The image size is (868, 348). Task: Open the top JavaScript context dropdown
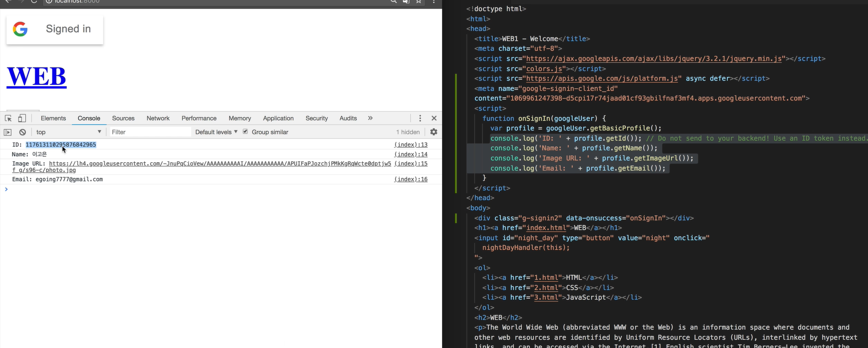tap(68, 132)
